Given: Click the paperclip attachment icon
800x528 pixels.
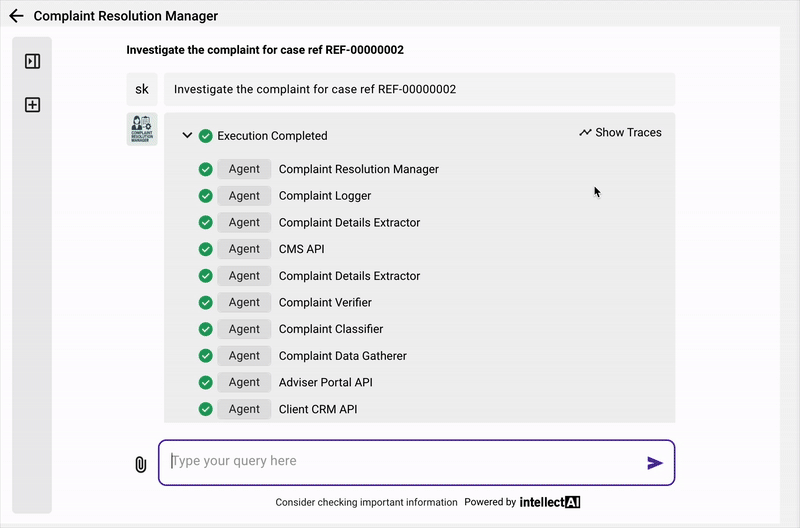Looking at the screenshot, I should (141, 464).
